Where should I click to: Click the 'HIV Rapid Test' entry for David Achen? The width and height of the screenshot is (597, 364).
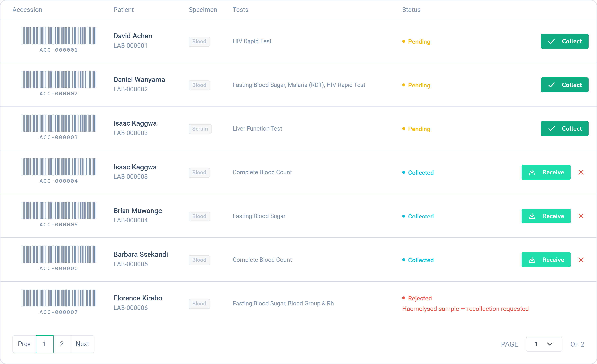point(252,41)
